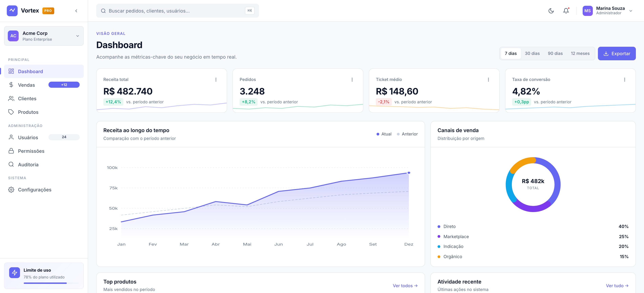Select the 90 dias period
The width and height of the screenshot is (644, 293).
(555, 54)
